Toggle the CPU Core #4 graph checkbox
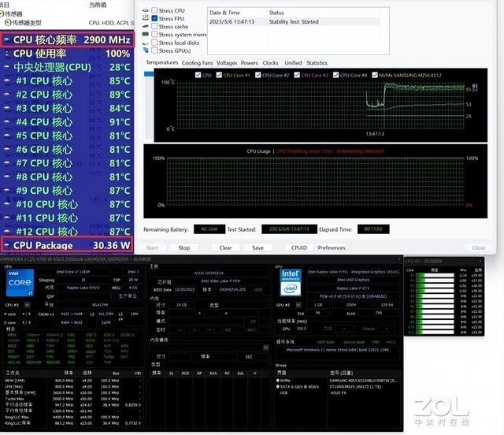This screenshot has height=435, width=504. [336, 75]
